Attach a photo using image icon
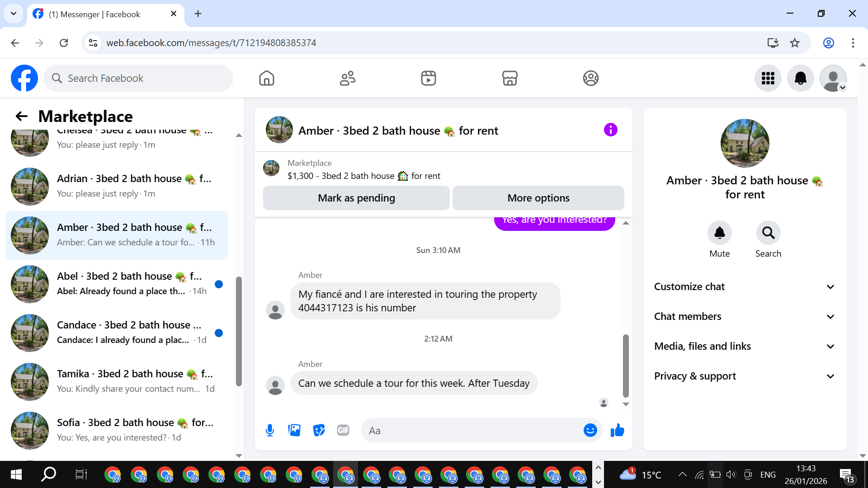Image resolution: width=868 pixels, height=488 pixels. [294, 430]
